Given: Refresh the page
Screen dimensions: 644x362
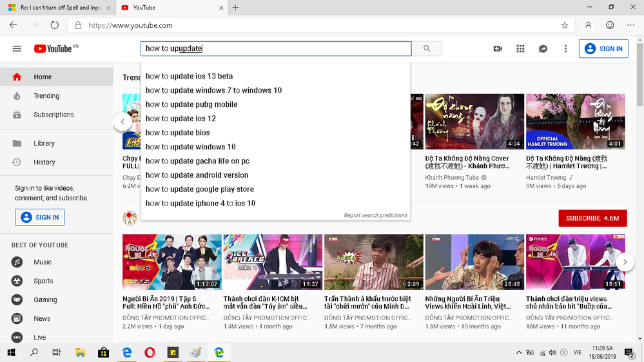Looking at the screenshot, I should [55, 25].
